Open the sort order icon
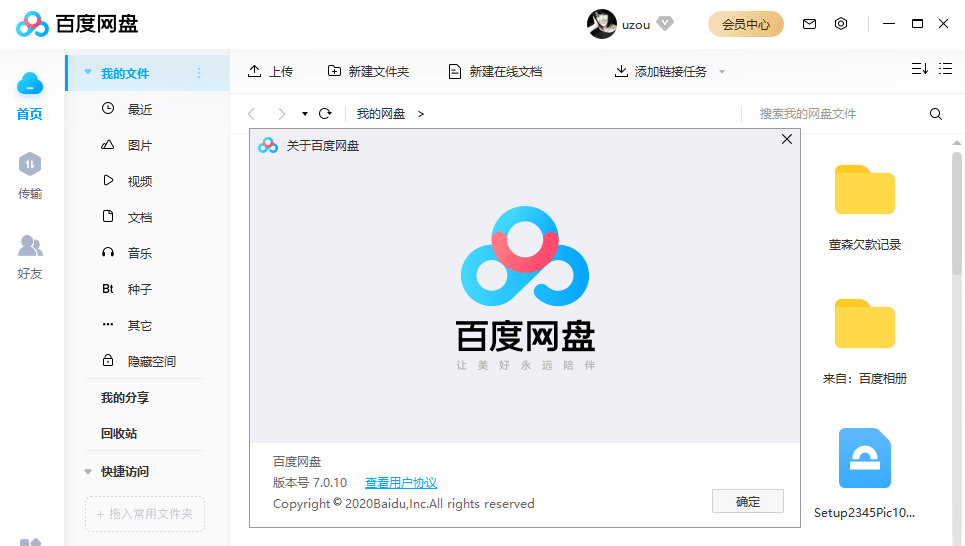 pos(919,68)
